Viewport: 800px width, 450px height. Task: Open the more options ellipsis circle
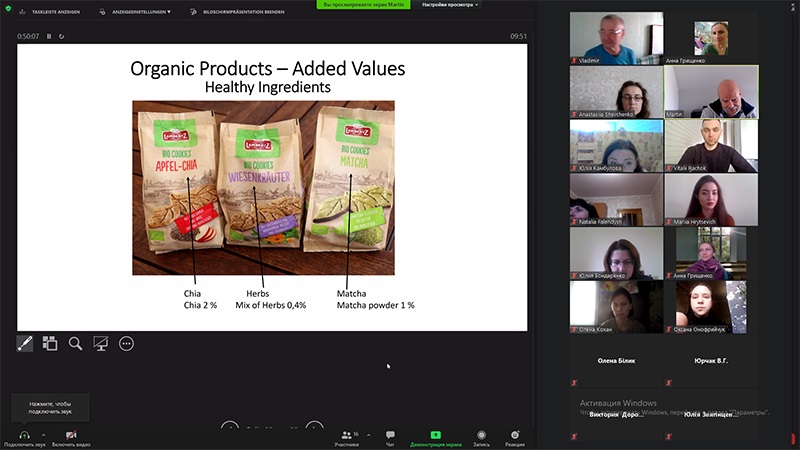pyautogui.click(x=126, y=343)
